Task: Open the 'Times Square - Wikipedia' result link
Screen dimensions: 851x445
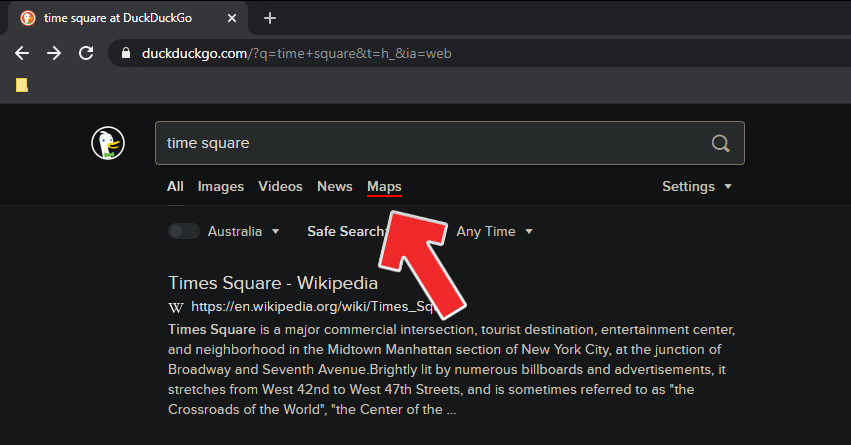Action: point(273,283)
